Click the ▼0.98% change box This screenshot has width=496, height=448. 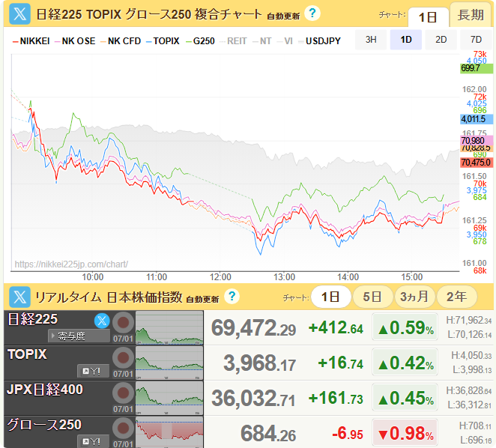click(405, 432)
